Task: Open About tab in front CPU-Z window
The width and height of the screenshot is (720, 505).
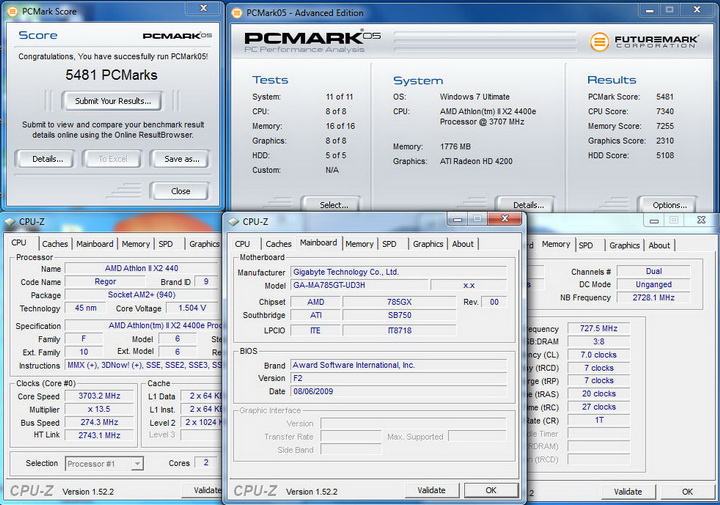Action: pyautogui.click(x=462, y=244)
